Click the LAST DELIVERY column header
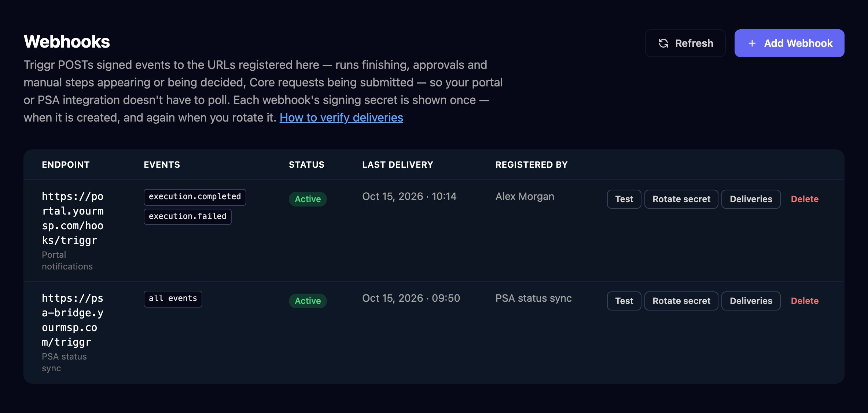The image size is (868, 413). point(397,165)
